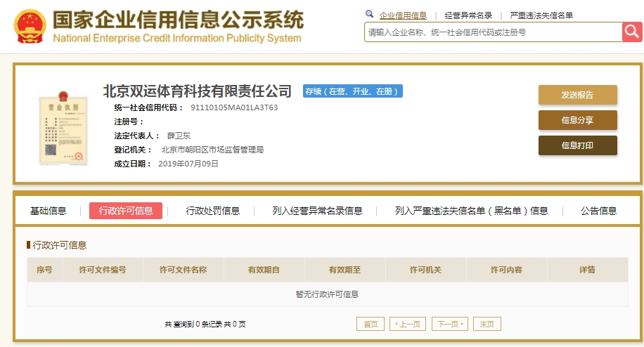Switch to 行政处罚信息 tab

point(213,211)
